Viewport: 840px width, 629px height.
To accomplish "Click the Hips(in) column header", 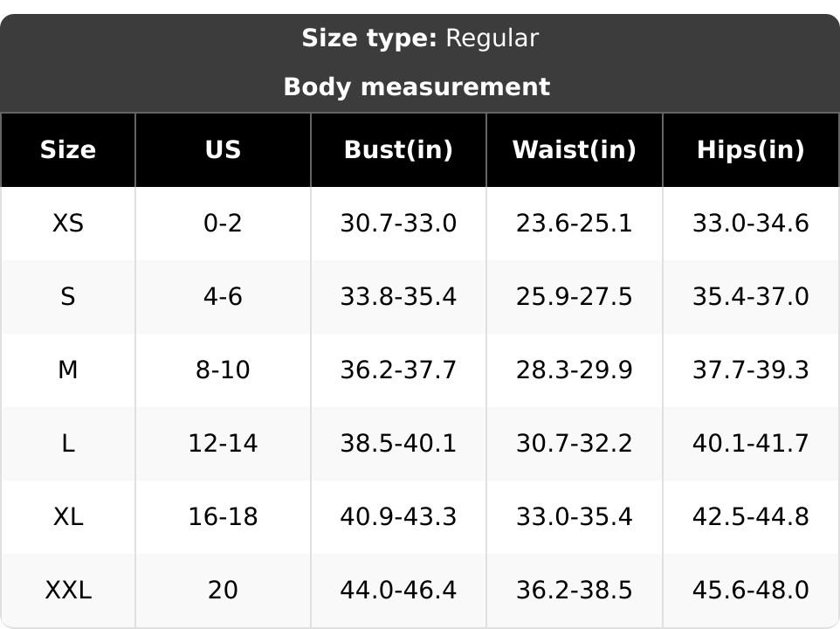I will click(x=750, y=150).
